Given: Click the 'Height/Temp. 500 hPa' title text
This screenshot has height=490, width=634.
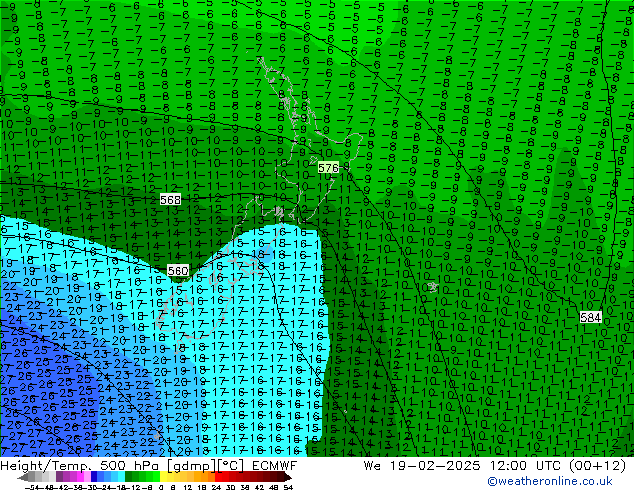Looking at the screenshot, I should tap(80, 466).
